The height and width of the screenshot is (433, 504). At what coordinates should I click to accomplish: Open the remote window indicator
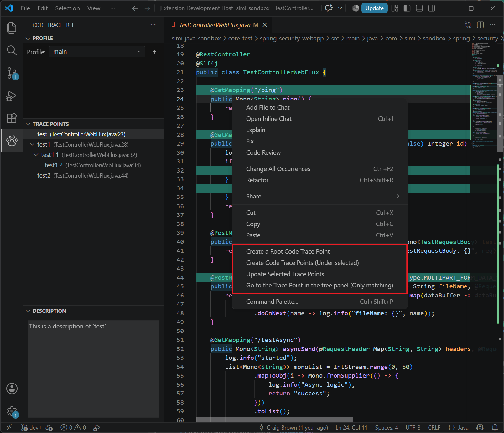tap(9, 427)
